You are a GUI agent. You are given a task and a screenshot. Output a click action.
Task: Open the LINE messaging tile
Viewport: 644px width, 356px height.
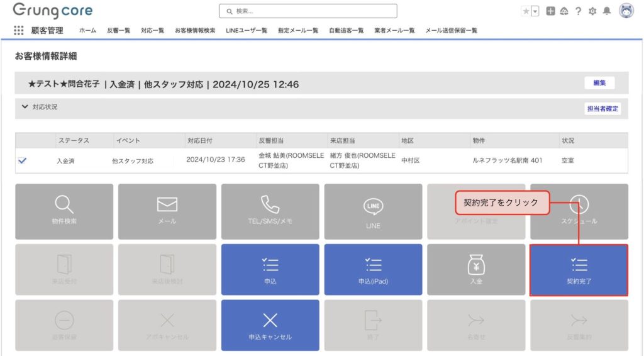click(x=373, y=210)
